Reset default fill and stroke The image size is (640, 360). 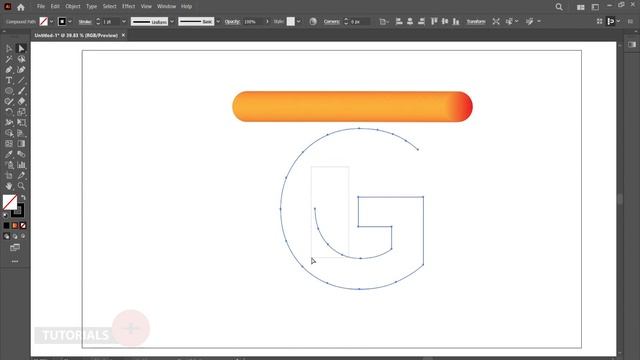click(x=6, y=215)
